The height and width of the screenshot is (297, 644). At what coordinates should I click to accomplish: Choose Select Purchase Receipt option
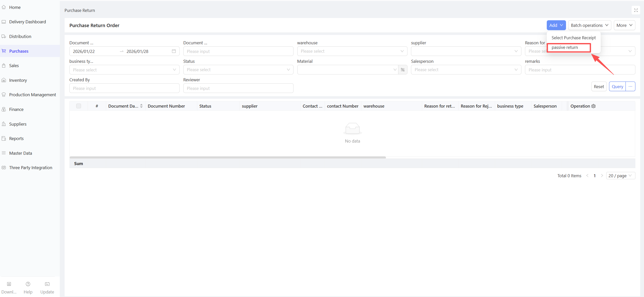[574, 38]
